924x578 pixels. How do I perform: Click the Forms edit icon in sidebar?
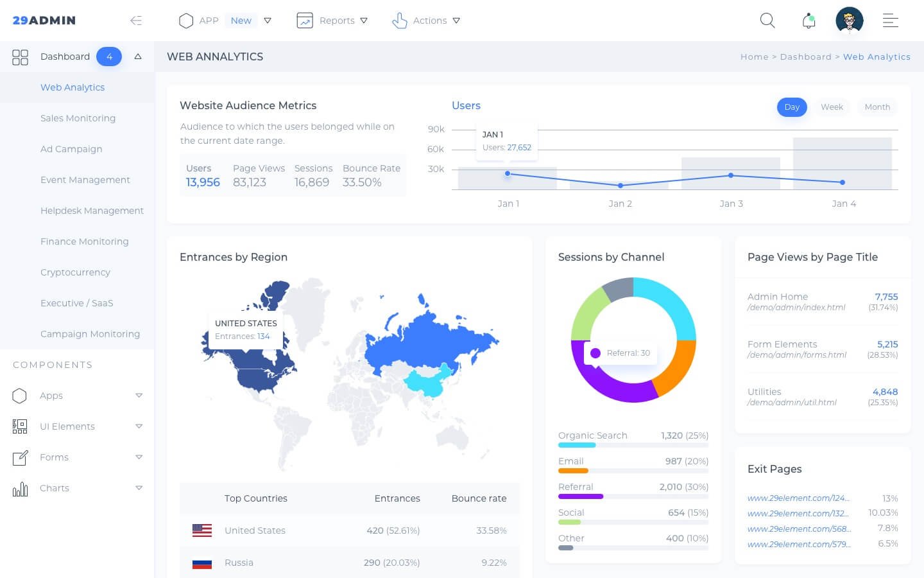20,457
